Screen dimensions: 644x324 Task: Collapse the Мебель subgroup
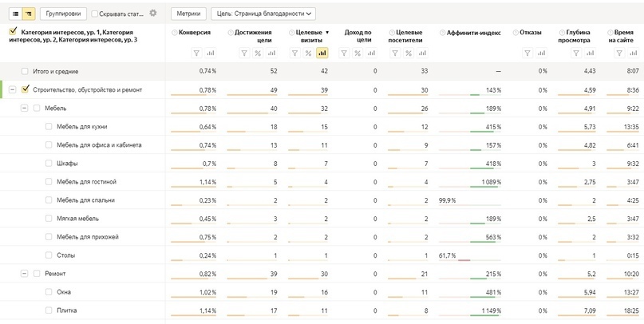coord(25,108)
